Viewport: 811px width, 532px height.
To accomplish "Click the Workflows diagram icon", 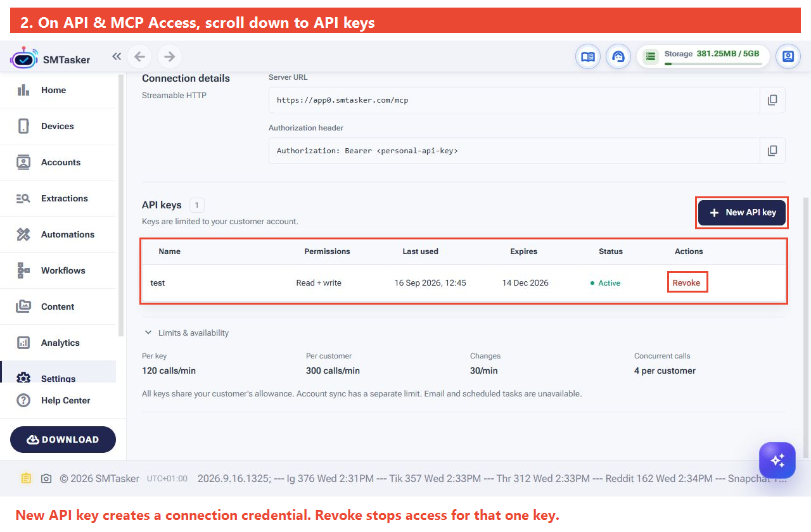I will (23, 270).
